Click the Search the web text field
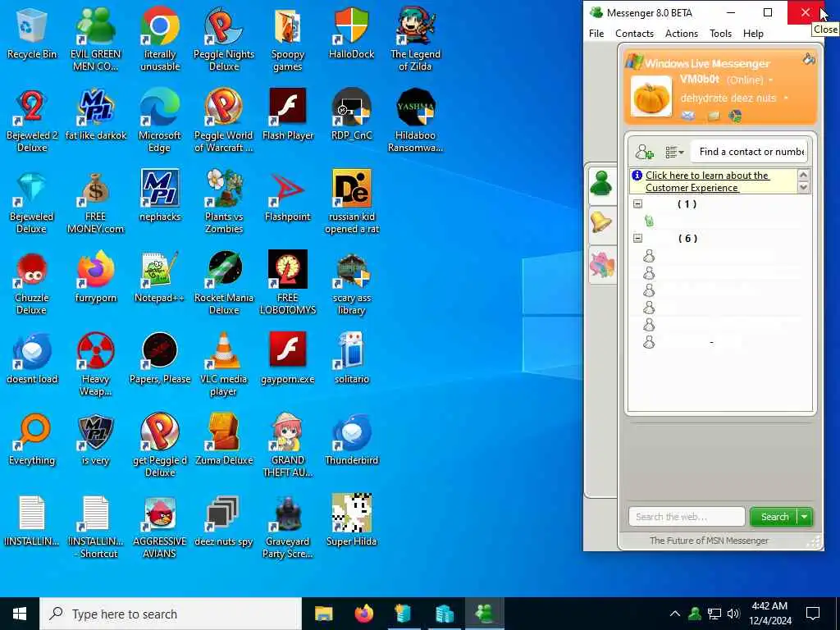This screenshot has width=840, height=630. (x=687, y=517)
